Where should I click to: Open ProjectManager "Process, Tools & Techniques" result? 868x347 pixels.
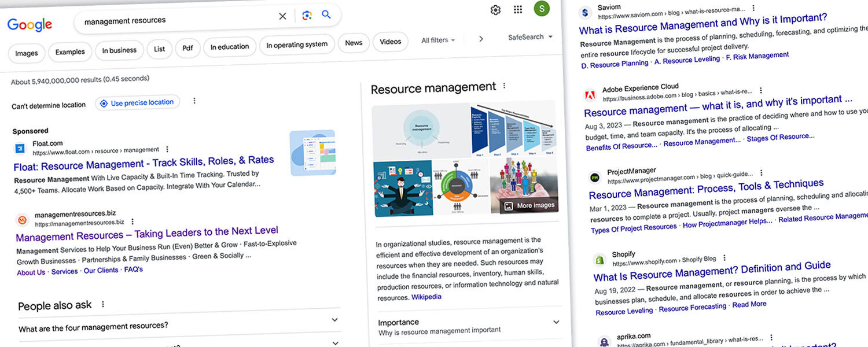coord(707,189)
